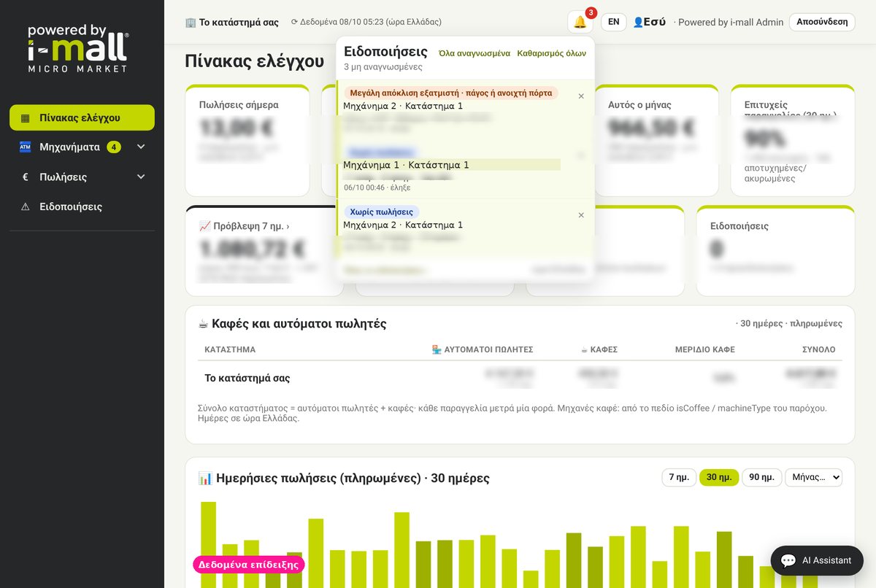Open the AI Assistant chat
Screen dimensions: 876x588
click(817, 560)
